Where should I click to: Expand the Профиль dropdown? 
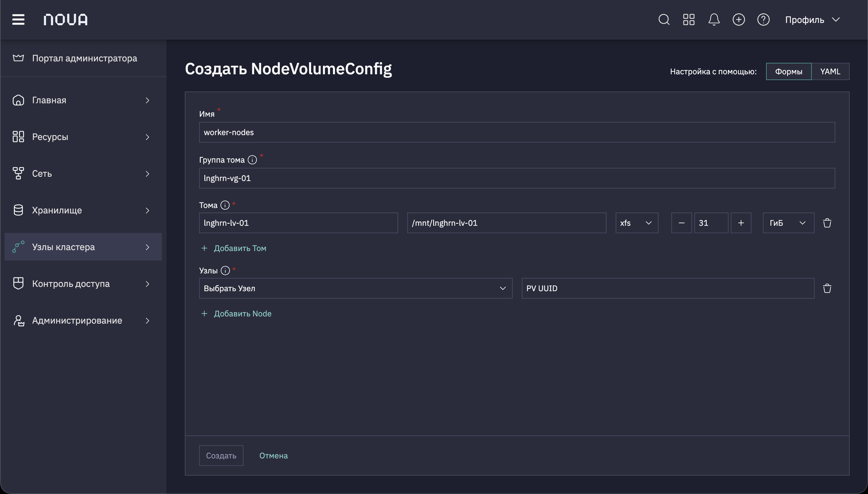812,19
